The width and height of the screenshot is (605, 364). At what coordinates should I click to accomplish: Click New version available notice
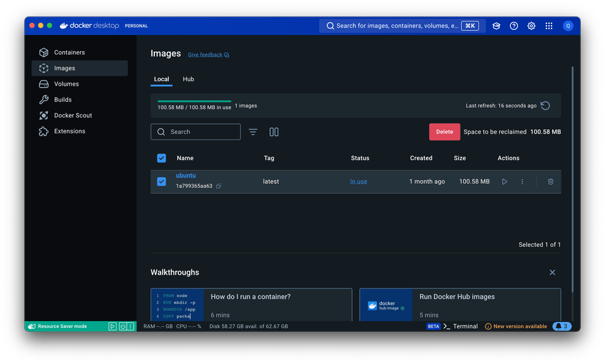516,326
